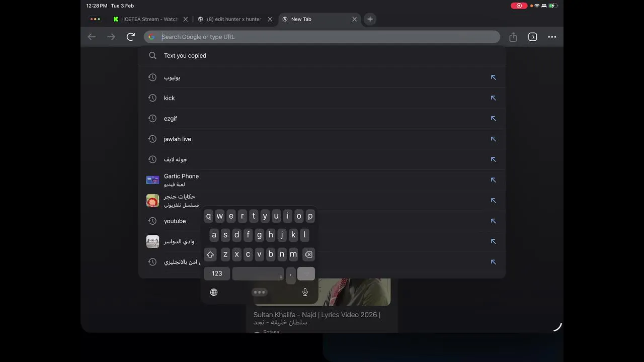The height and width of the screenshot is (362, 644).
Task: Tap the period key on keyboard
Action: click(290, 274)
